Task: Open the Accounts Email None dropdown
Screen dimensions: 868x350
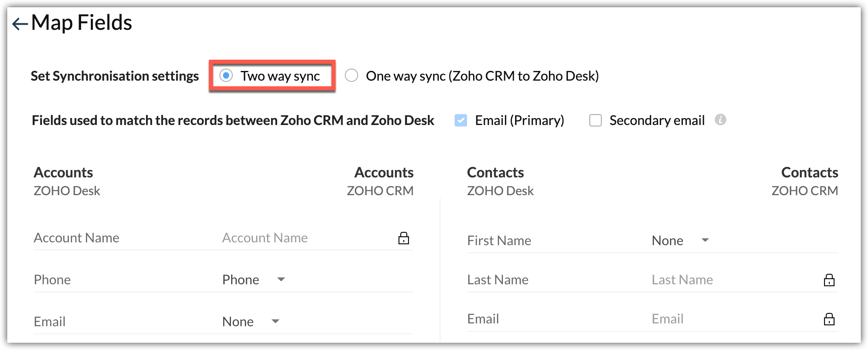Action: pos(250,321)
